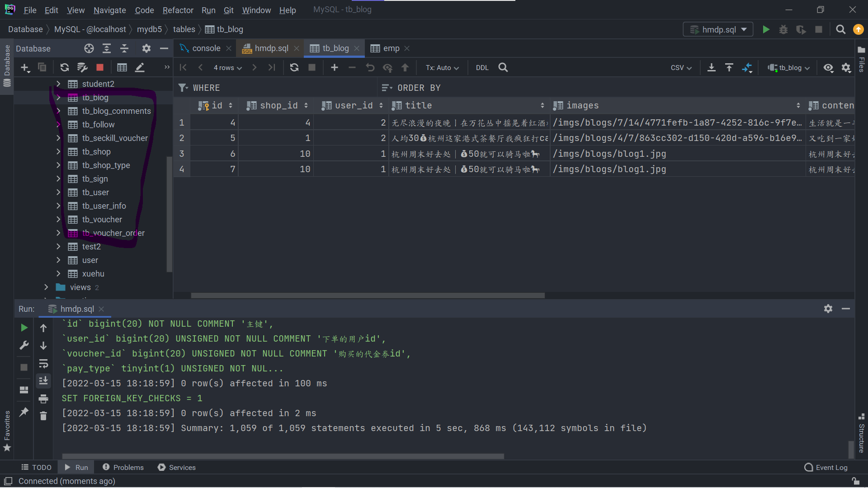Expand the tb_shop table node
Viewport: 868px width, 488px height.
(x=58, y=152)
